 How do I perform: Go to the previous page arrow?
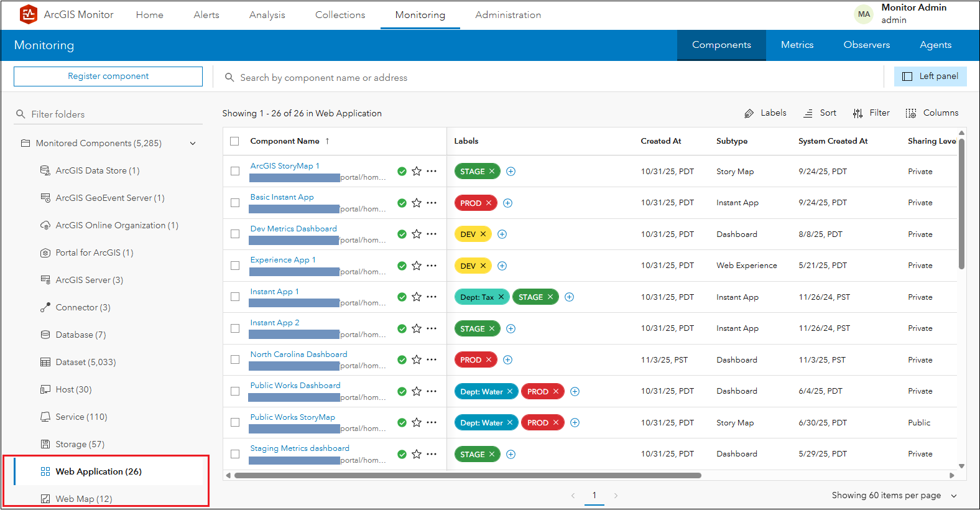click(x=573, y=496)
